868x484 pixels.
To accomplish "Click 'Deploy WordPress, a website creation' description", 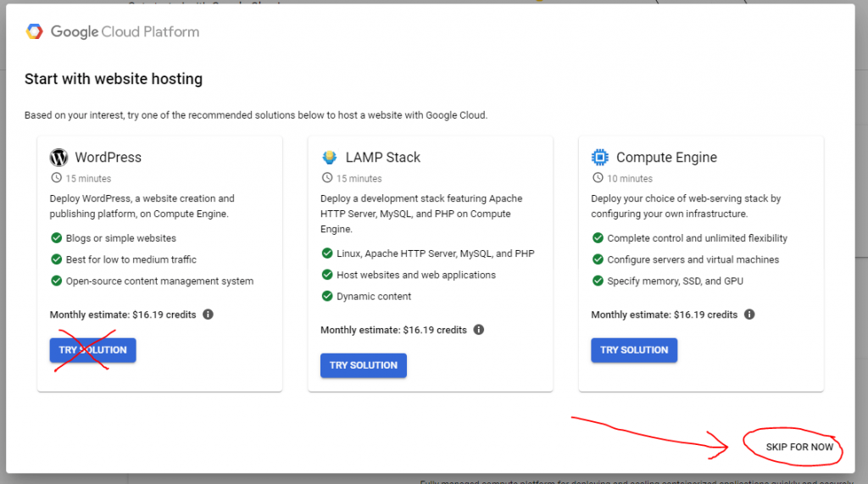I will [142, 206].
